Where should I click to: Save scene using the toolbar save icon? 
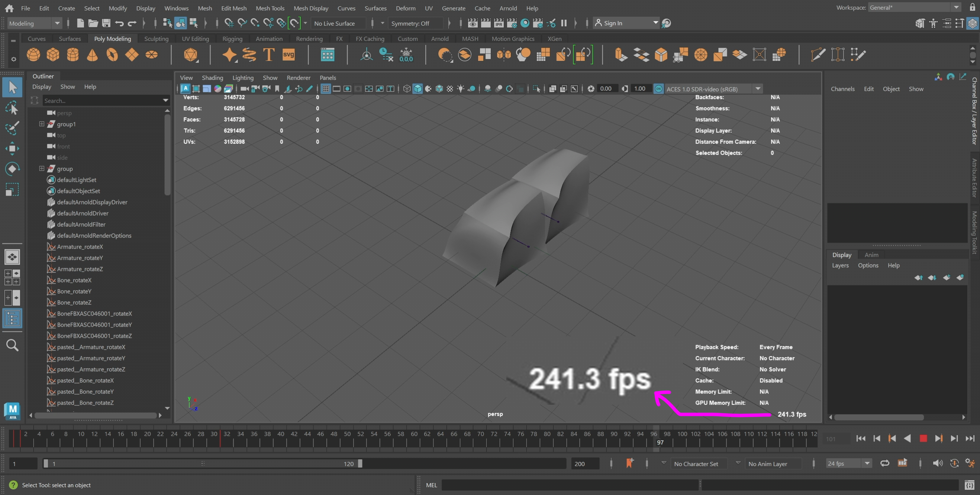coord(106,23)
